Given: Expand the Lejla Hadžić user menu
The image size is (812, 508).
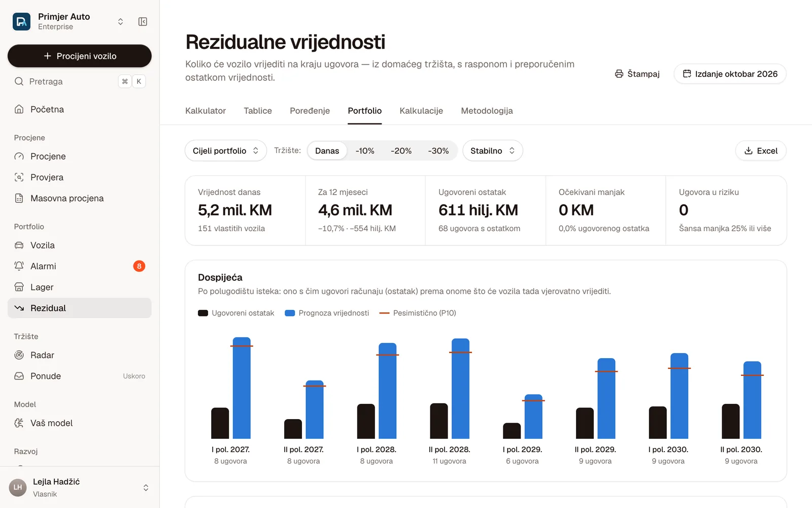Looking at the screenshot, I should coord(146,488).
